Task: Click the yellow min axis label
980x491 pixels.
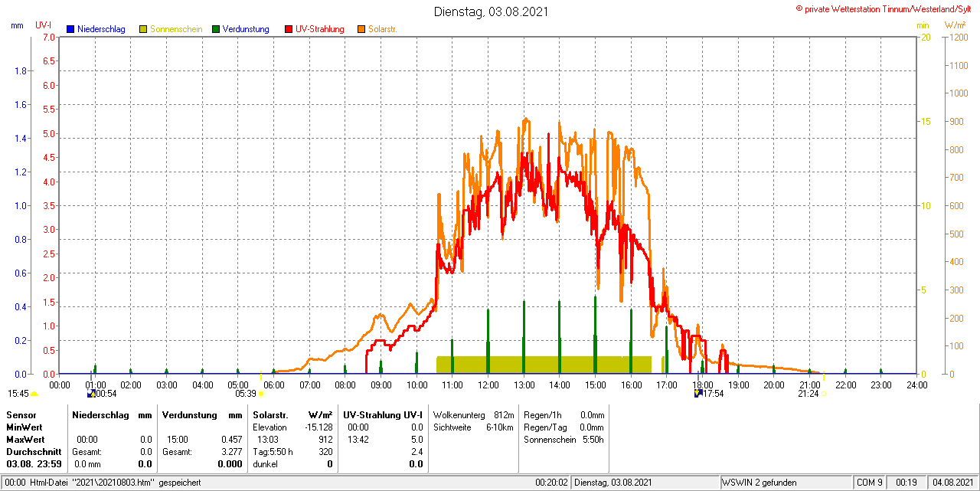Action: pos(923,25)
